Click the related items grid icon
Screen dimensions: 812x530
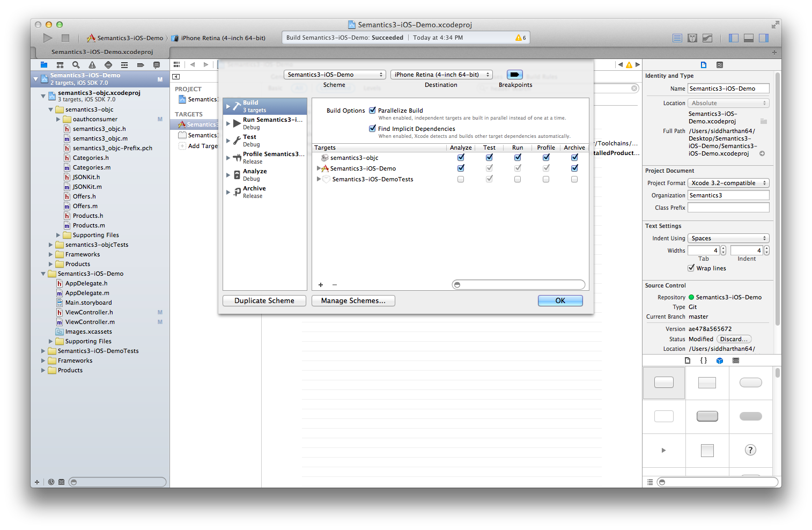(176, 64)
